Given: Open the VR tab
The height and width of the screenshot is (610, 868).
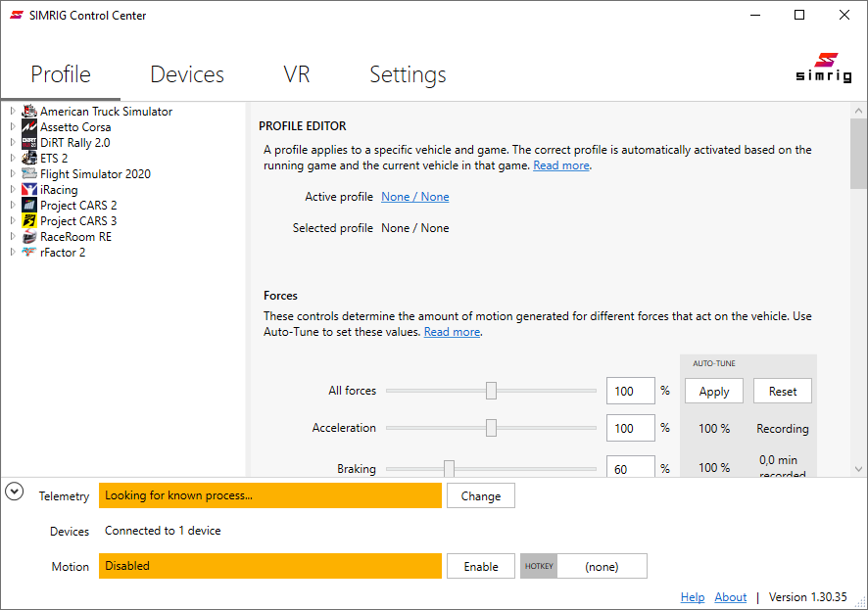Looking at the screenshot, I should pos(296,74).
